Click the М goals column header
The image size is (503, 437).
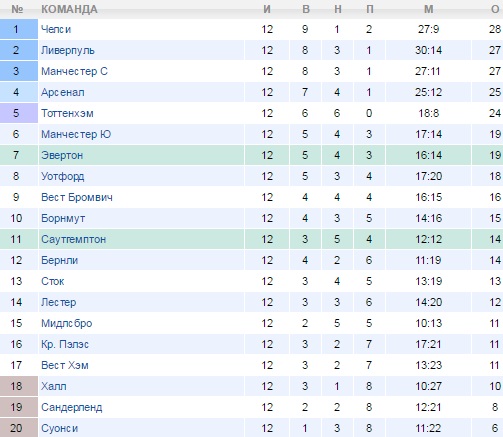tap(429, 9)
